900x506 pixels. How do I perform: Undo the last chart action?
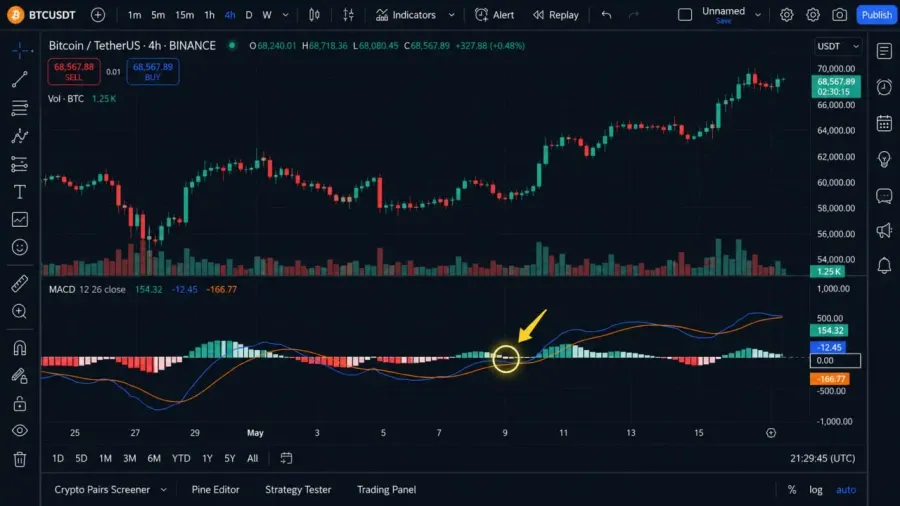[x=606, y=15]
